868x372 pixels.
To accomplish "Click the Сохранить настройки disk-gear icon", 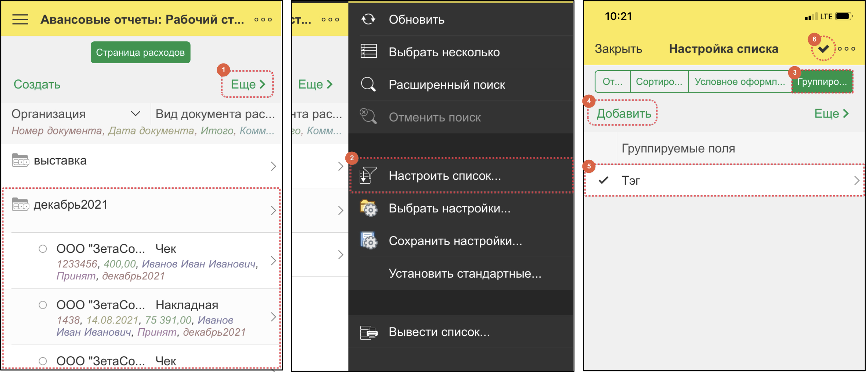I will point(368,240).
